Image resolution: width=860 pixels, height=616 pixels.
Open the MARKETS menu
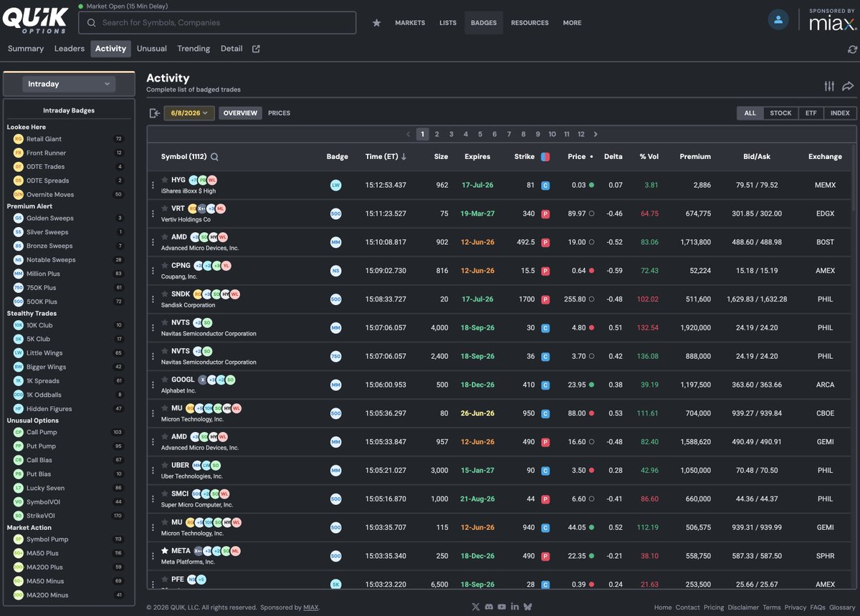coord(410,23)
